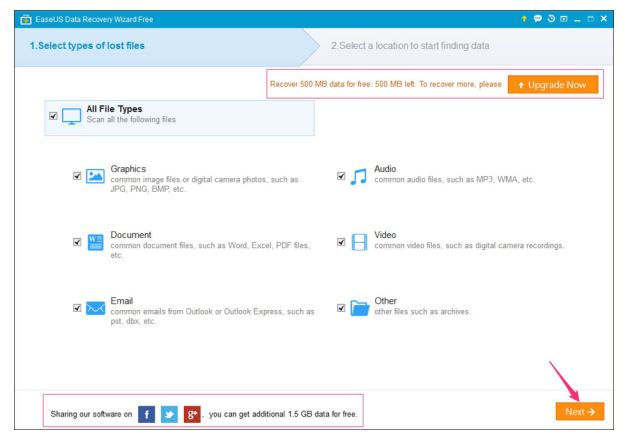This screenshot has height=438, width=631.
Task: Click 'other files such as archives' description
Action: [x=422, y=312]
